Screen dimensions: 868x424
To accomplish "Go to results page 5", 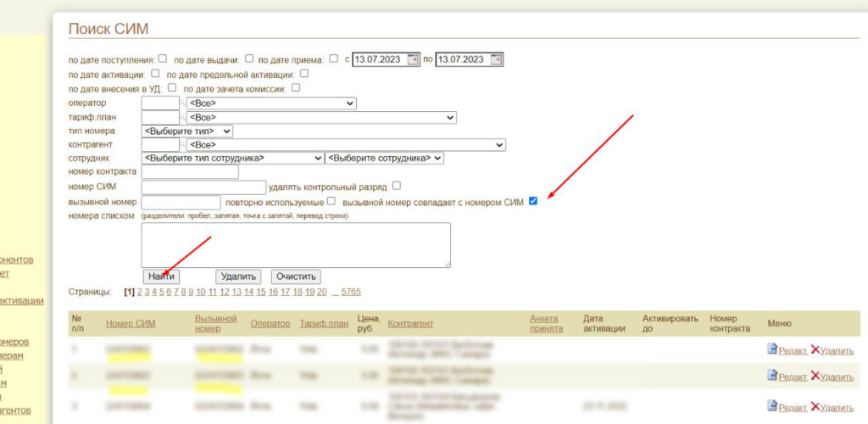I will click(x=162, y=293).
